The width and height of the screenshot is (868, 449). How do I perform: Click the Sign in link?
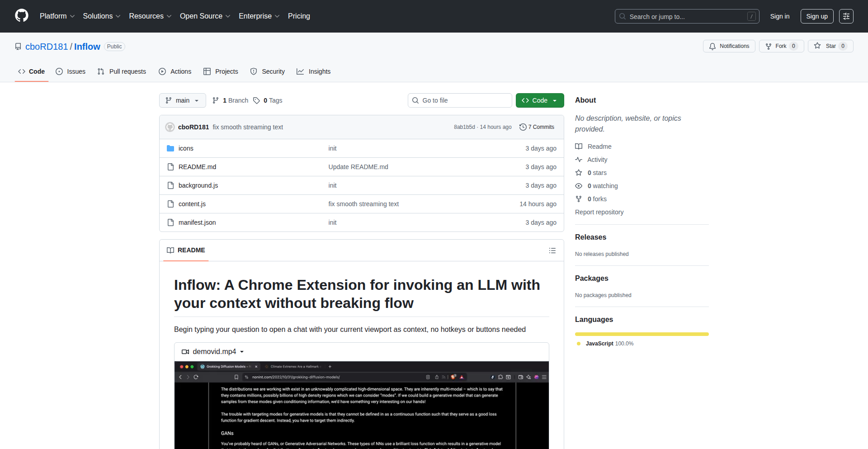pos(780,16)
